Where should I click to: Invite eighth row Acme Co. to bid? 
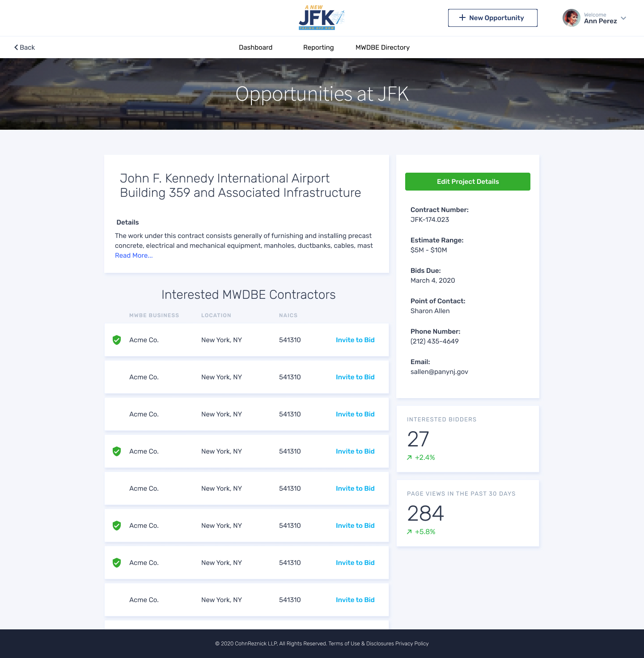click(x=355, y=600)
